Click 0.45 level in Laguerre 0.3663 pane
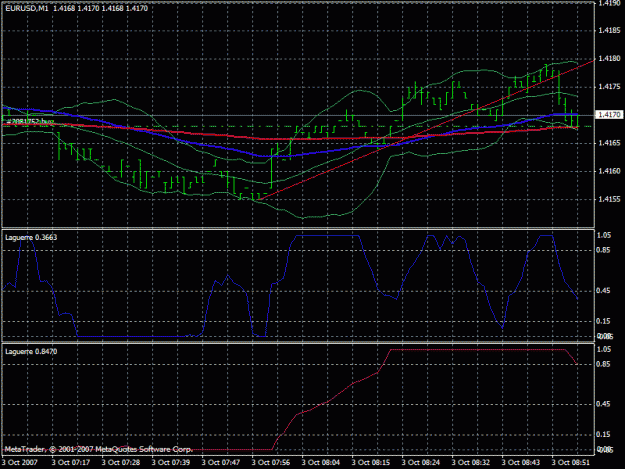 point(603,290)
